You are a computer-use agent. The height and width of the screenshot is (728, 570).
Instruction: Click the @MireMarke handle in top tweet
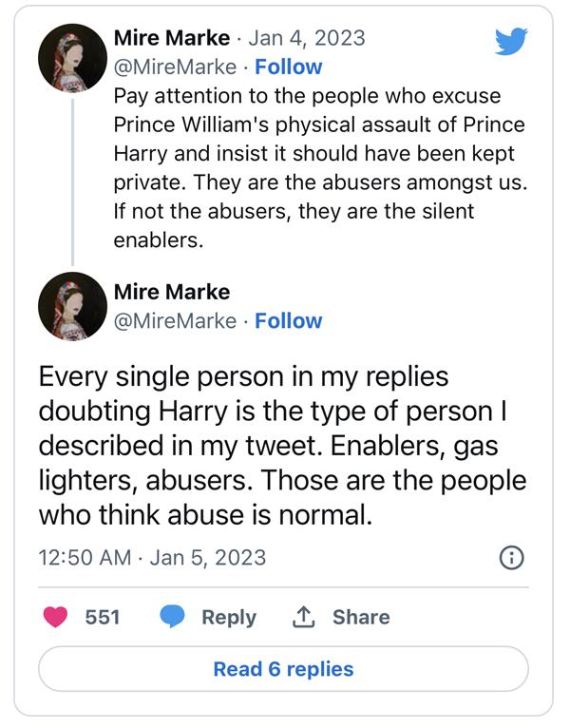[x=175, y=67]
